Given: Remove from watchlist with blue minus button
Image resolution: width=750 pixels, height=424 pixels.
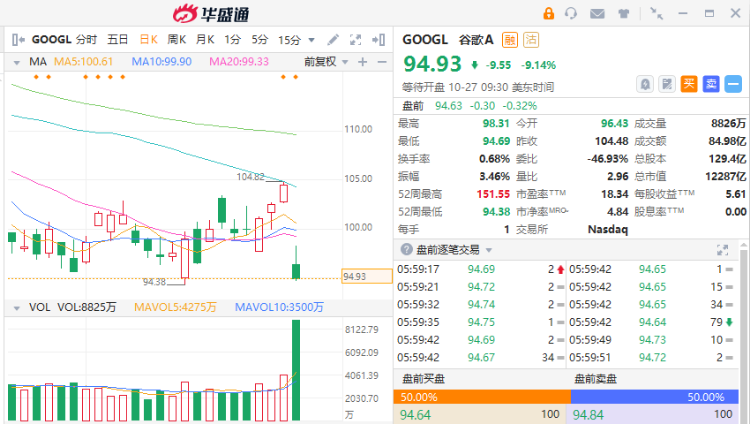Looking at the screenshot, I should pos(733,84).
